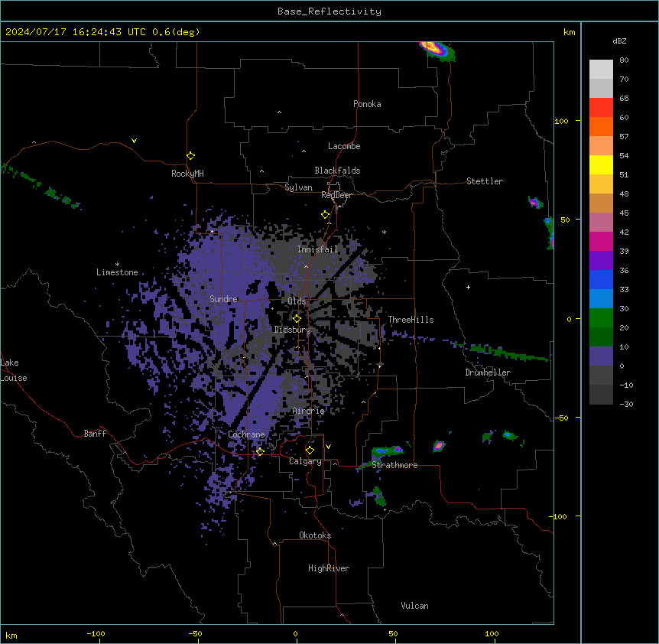
Task: Select the yellow diamond marker below Cochrane
Action: 260,452
